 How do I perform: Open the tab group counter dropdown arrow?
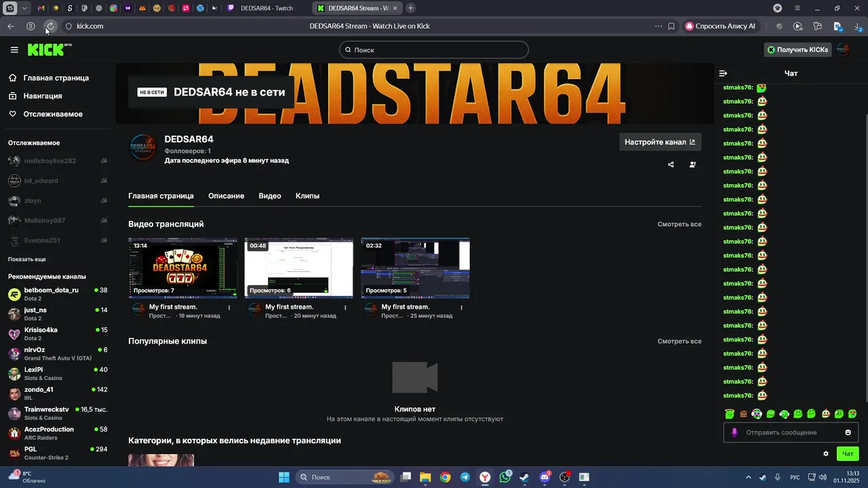pos(25,8)
